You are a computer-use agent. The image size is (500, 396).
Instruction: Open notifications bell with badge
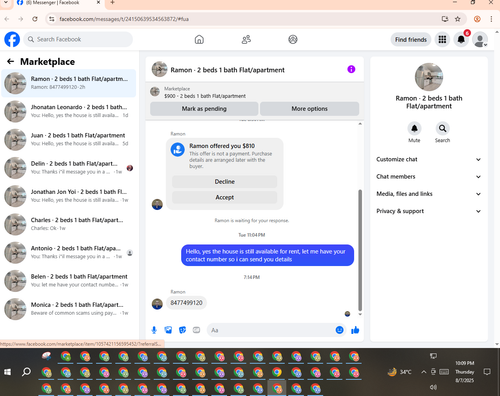click(461, 39)
